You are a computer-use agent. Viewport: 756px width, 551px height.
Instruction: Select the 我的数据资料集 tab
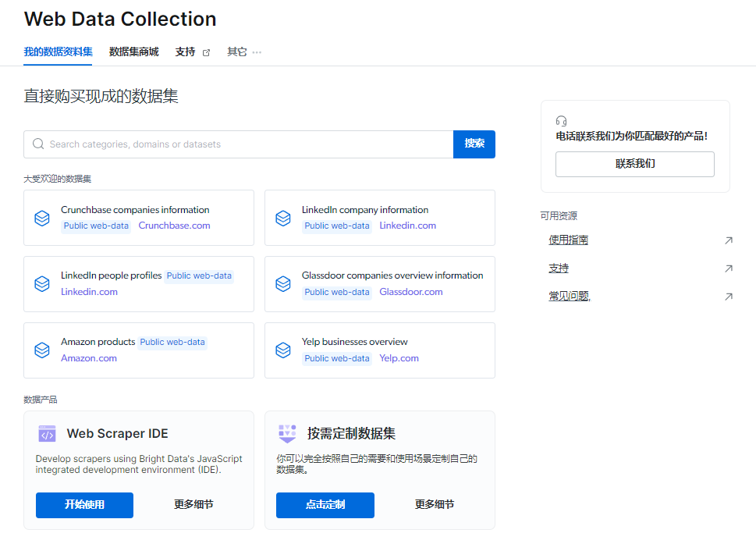(56, 52)
